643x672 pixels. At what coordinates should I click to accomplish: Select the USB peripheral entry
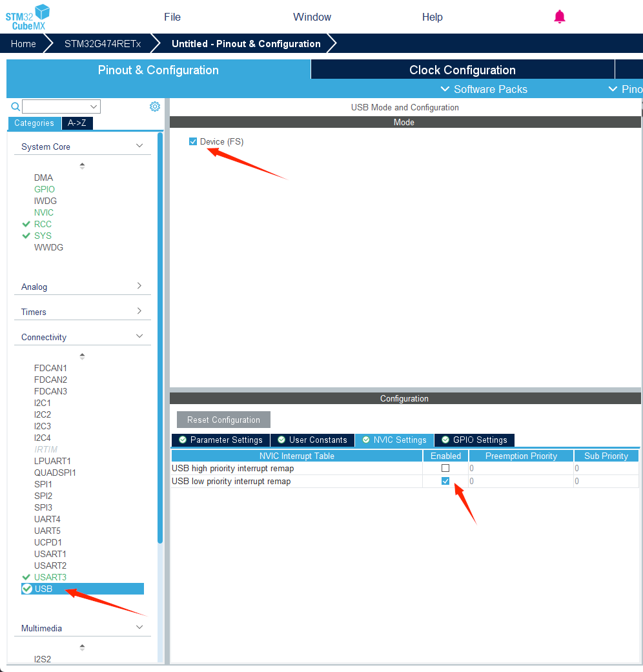[82, 589]
